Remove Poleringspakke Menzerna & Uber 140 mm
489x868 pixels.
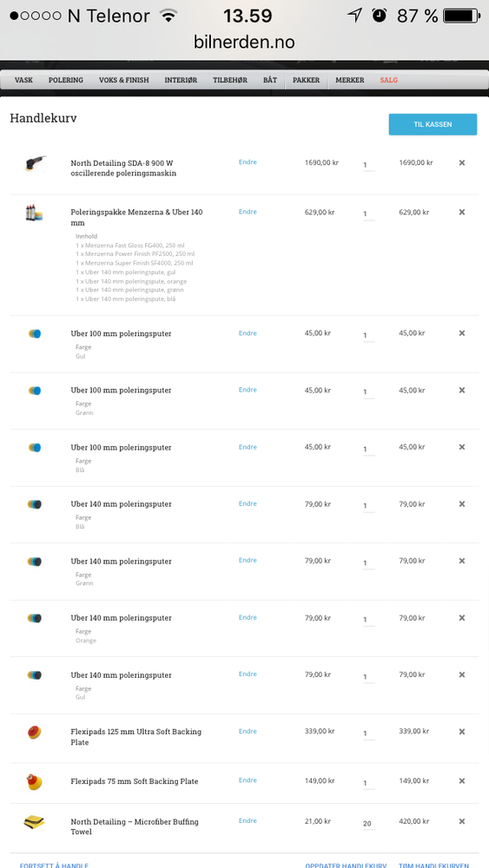(462, 212)
